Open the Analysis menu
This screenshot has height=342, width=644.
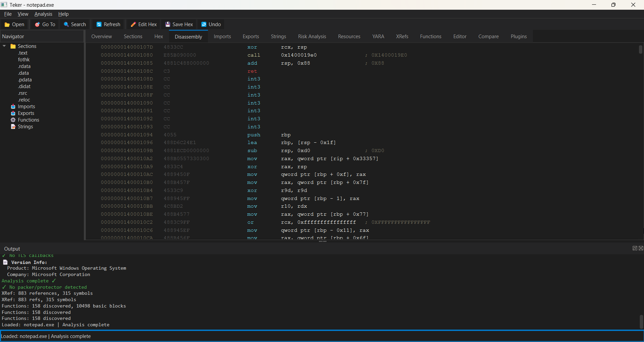click(x=43, y=14)
